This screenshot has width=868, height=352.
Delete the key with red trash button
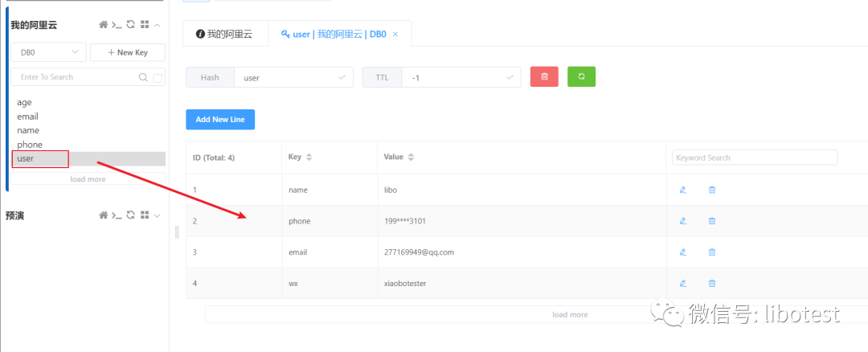pos(544,77)
